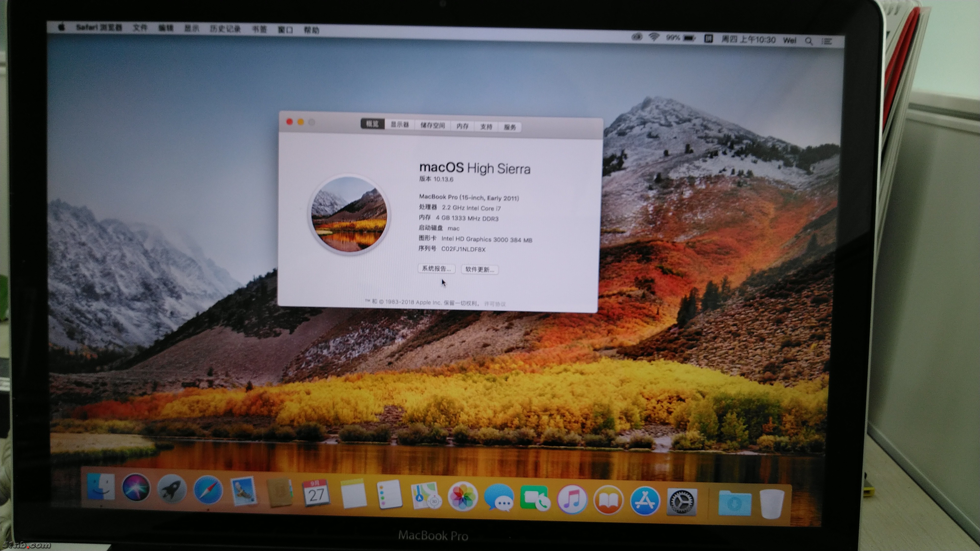This screenshot has width=980, height=551.
Task: Open the Apple menu
Action: tap(61, 27)
